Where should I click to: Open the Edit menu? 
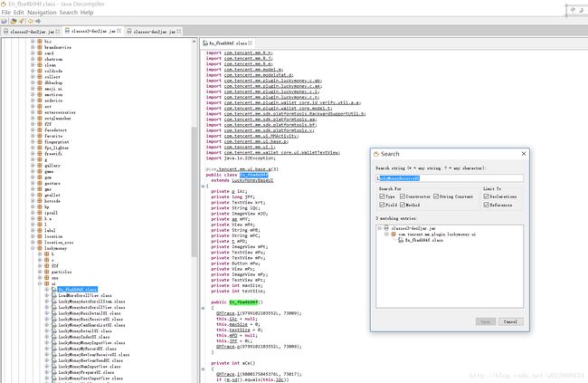pyautogui.click(x=19, y=13)
